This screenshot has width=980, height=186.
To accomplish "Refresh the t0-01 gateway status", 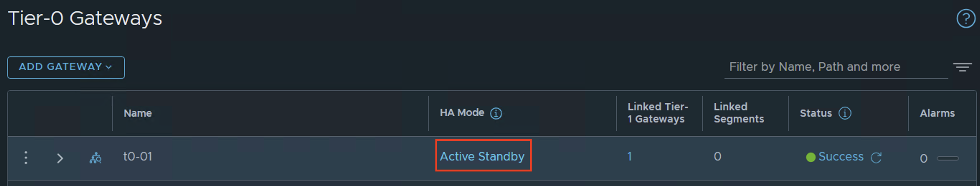I will click(876, 157).
